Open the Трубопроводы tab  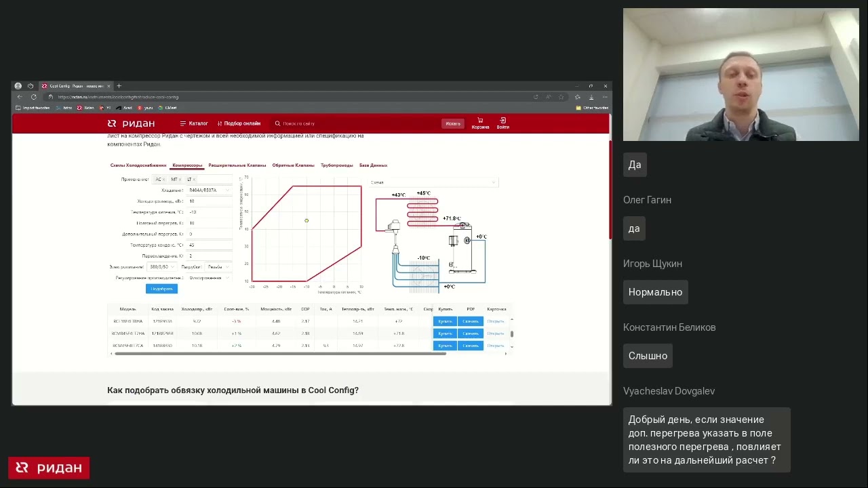(336, 165)
